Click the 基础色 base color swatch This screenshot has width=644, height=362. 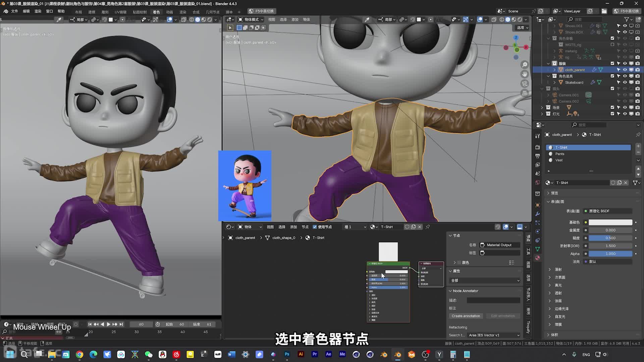coord(610,222)
